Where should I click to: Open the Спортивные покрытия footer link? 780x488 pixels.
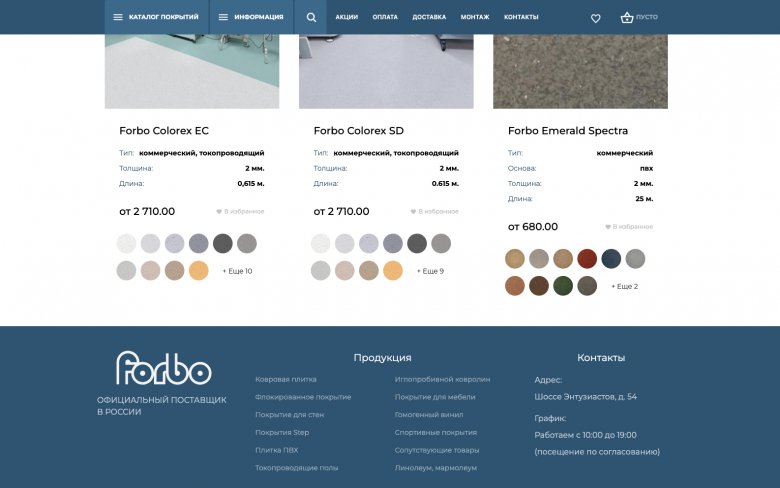(x=436, y=432)
